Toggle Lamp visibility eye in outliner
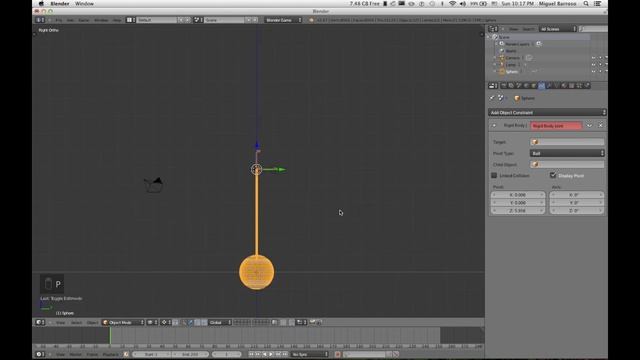This screenshot has width=640, height=360. [x=593, y=65]
